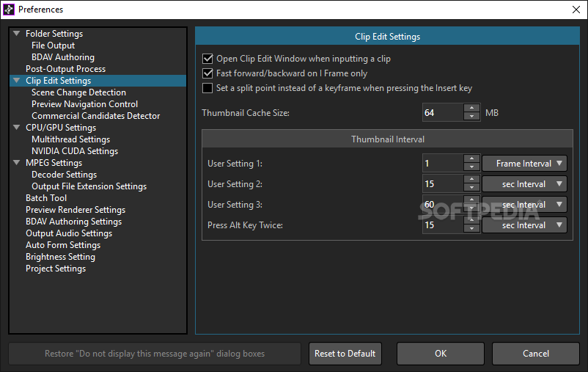Click the User Setting 1 value field
This screenshot has height=372, width=588.
443,164
